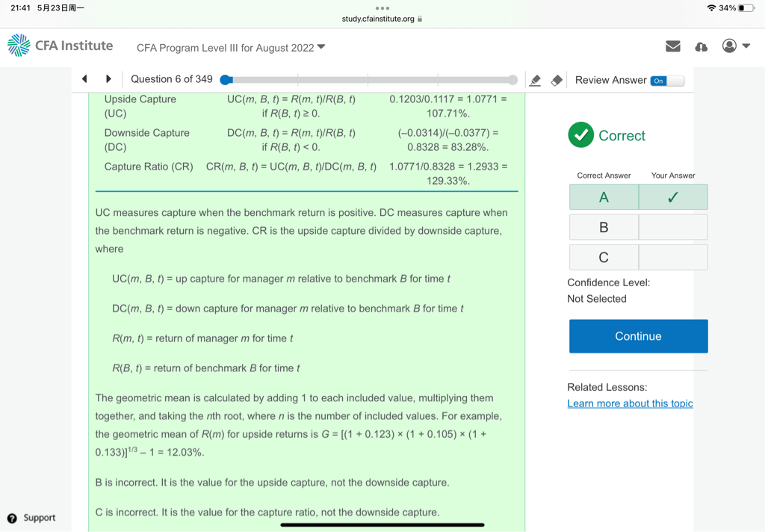This screenshot has height=532, width=765.
Task: Expand the account menu arrow
Action: coord(746,46)
